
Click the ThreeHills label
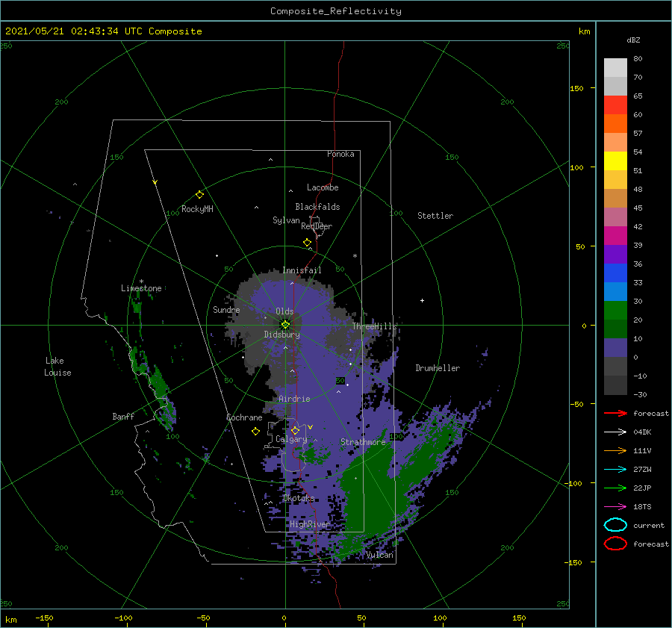tap(375, 326)
